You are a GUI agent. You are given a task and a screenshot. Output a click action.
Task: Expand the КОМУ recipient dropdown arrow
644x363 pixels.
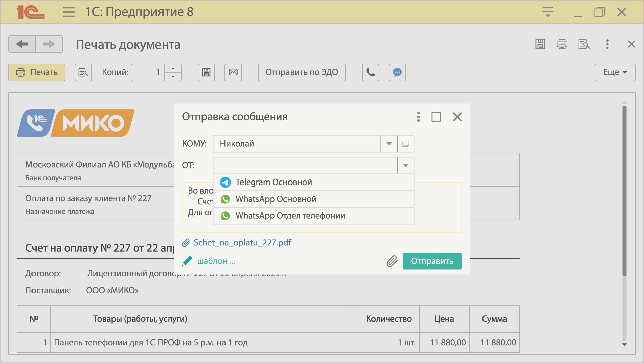tap(389, 144)
